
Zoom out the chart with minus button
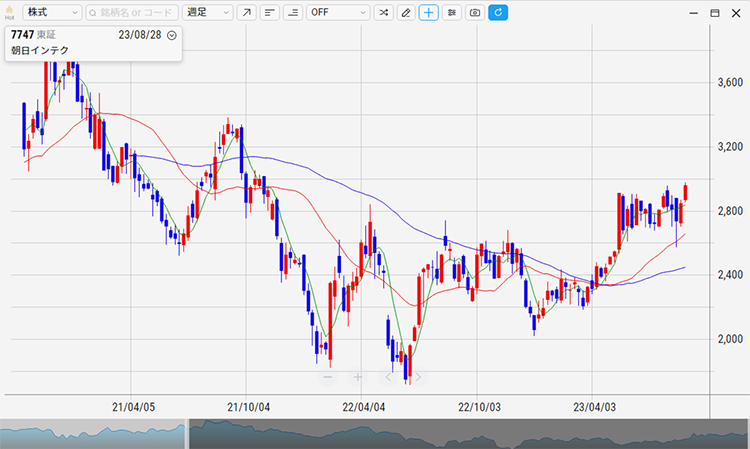[x=327, y=377]
